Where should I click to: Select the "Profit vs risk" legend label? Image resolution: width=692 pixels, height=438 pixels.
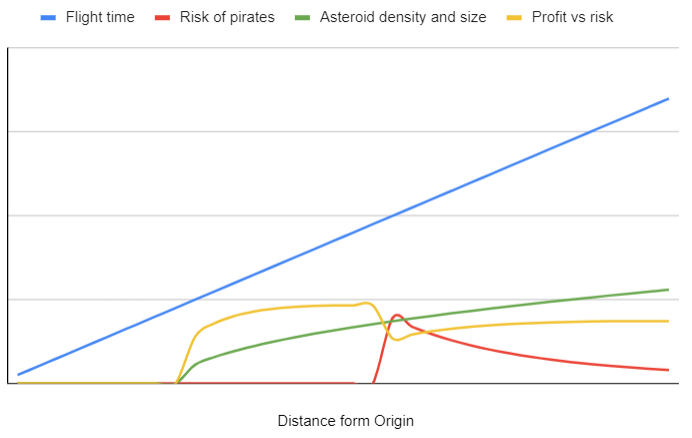pyautogui.click(x=561, y=17)
